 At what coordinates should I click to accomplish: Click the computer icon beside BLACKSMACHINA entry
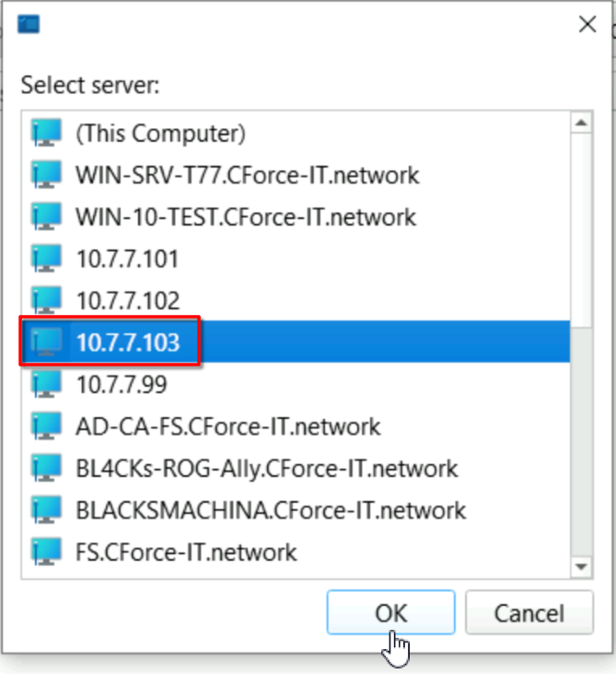(46, 510)
